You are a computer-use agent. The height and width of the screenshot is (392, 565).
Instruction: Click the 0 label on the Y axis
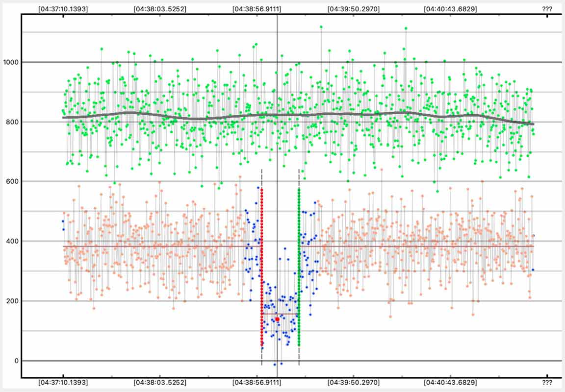click(16, 361)
